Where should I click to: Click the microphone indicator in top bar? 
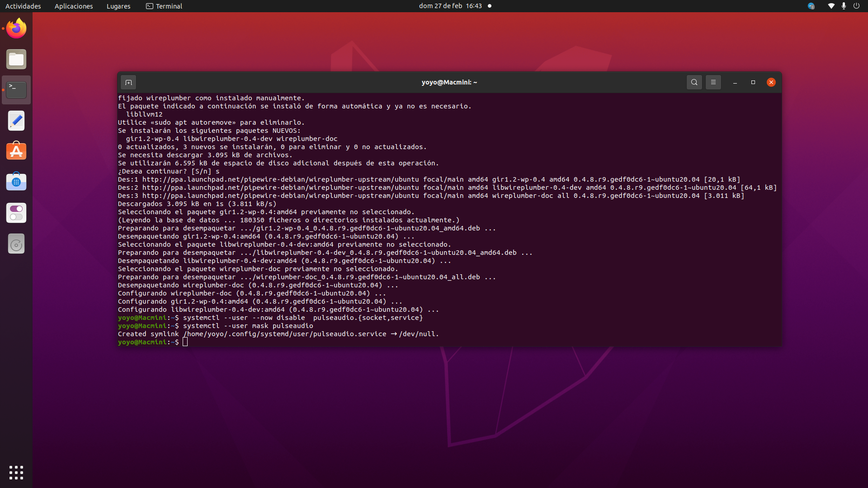844,6
